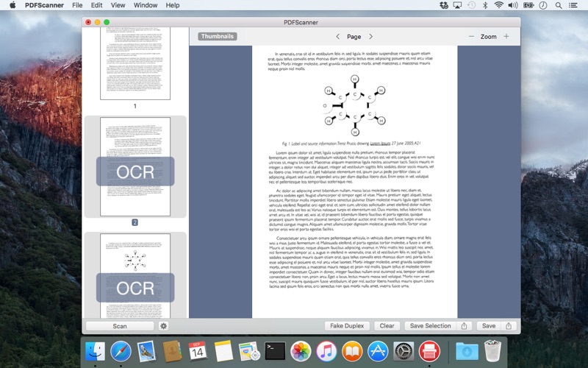Open scan settings gear icon
The width and height of the screenshot is (588, 368).
click(163, 326)
